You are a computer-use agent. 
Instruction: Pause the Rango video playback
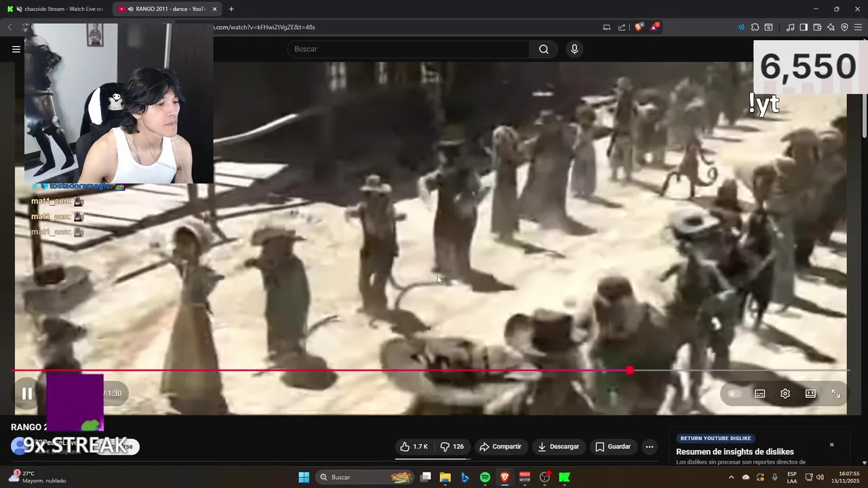[x=27, y=393]
